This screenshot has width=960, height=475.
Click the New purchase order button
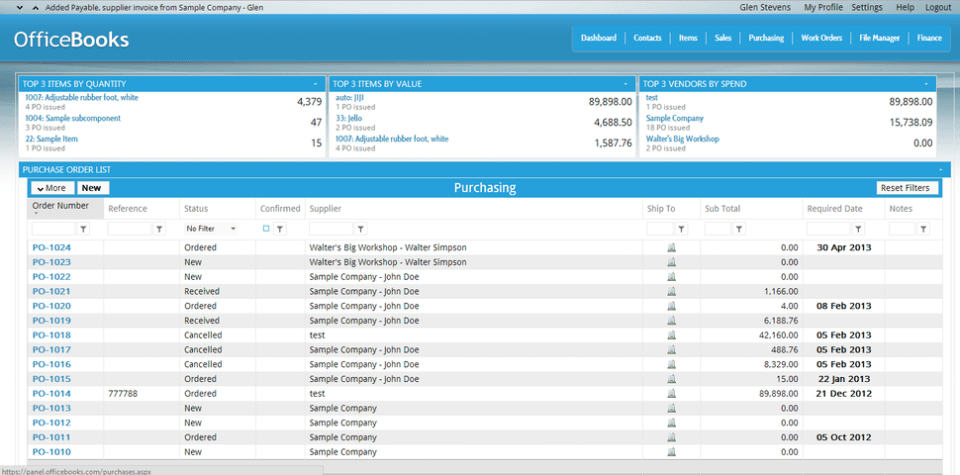coord(92,188)
